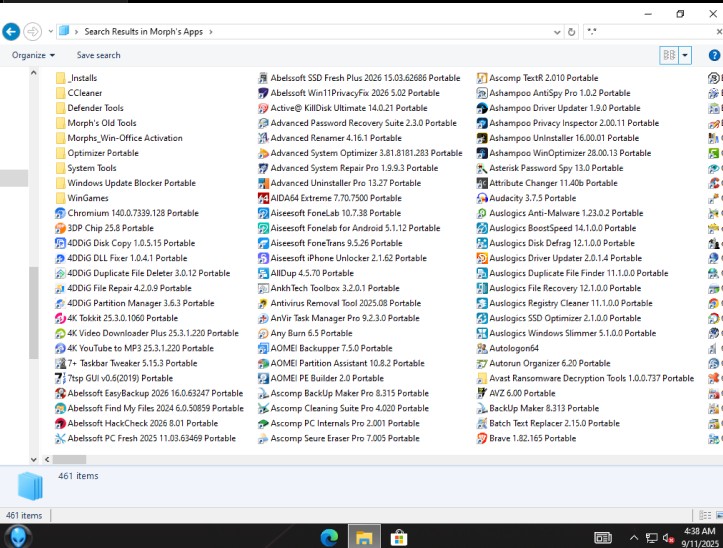Viewport: 723px width, 548px height.
Task: Click the Abelssoft HackCheck 2026 icon
Action: [60, 423]
